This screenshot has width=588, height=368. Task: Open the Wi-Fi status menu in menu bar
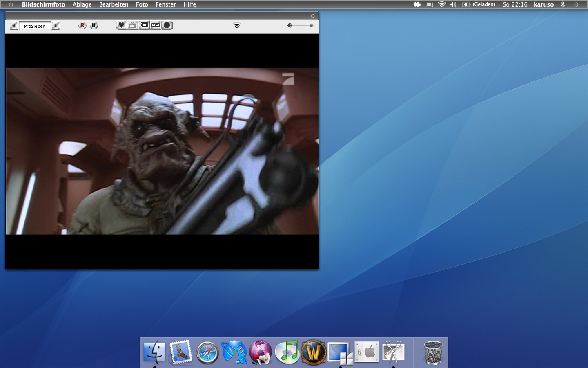(441, 4)
